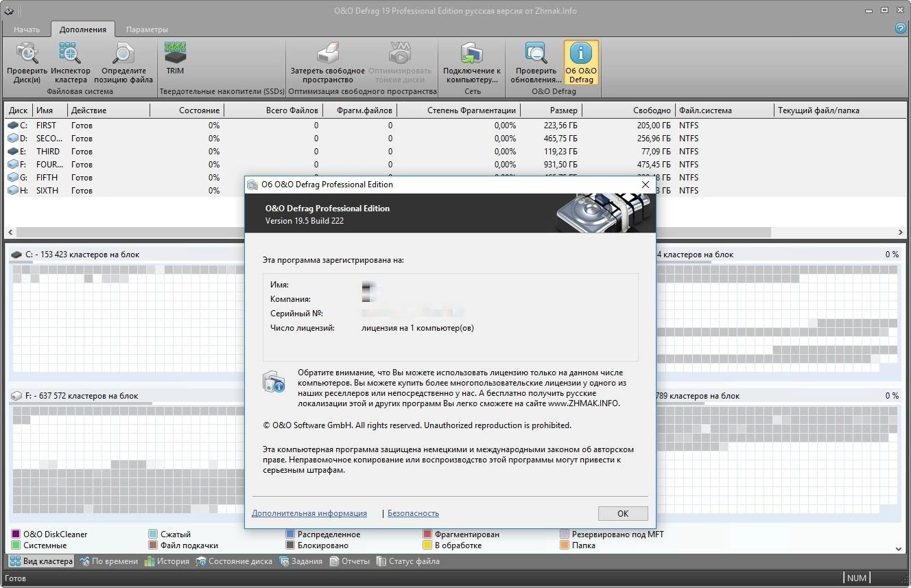The height and width of the screenshot is (588, 911).
Task: Open the Задания bottom tab
Action: [300, 561]
